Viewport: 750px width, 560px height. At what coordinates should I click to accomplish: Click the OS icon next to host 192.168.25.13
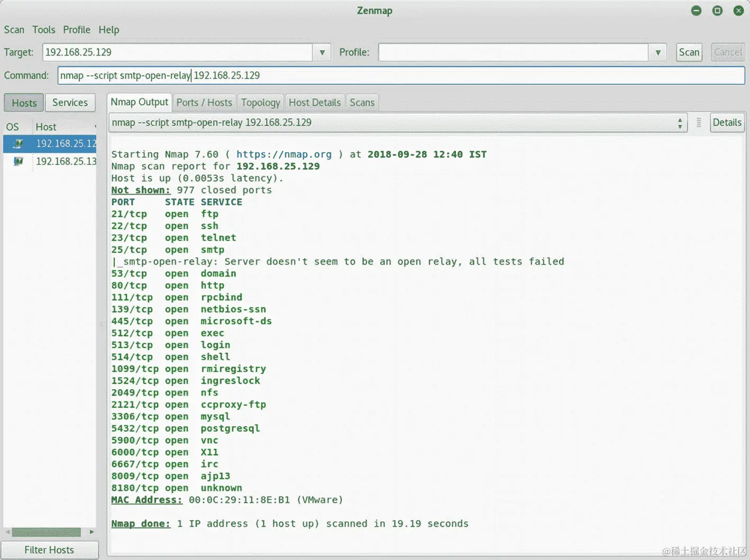(x=17, y=161)
